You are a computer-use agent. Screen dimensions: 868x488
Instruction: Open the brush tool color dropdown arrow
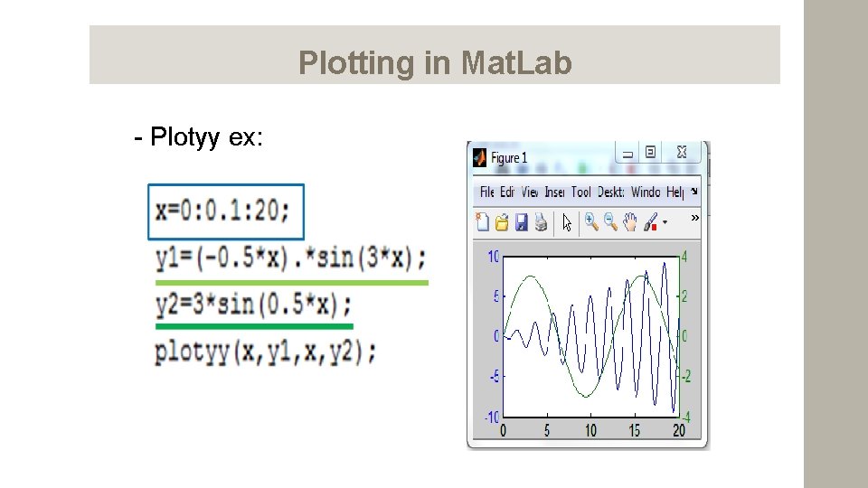[x=665, y=223]
